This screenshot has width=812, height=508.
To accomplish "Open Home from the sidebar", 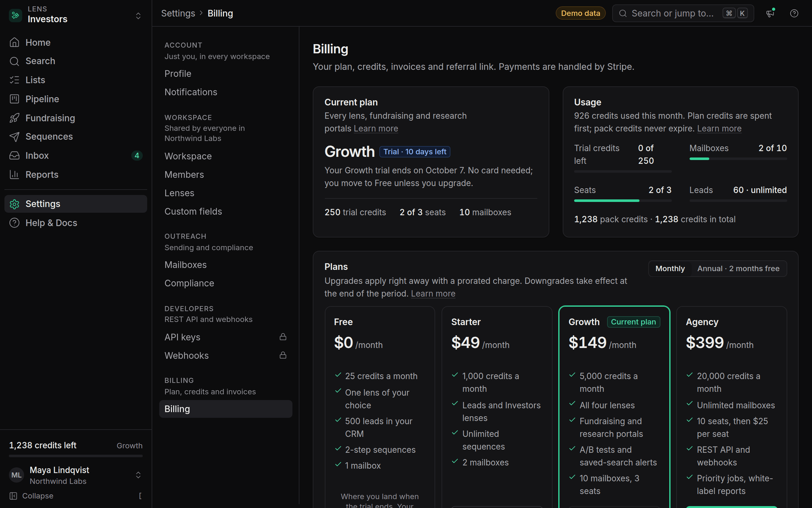I will pyautogui.click(x=76, y=43).
